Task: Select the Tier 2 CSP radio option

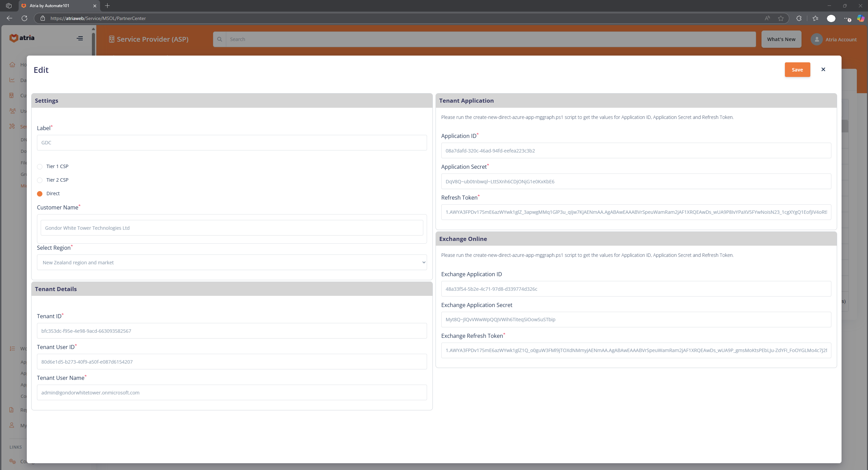Action: (x=40, y=180)
